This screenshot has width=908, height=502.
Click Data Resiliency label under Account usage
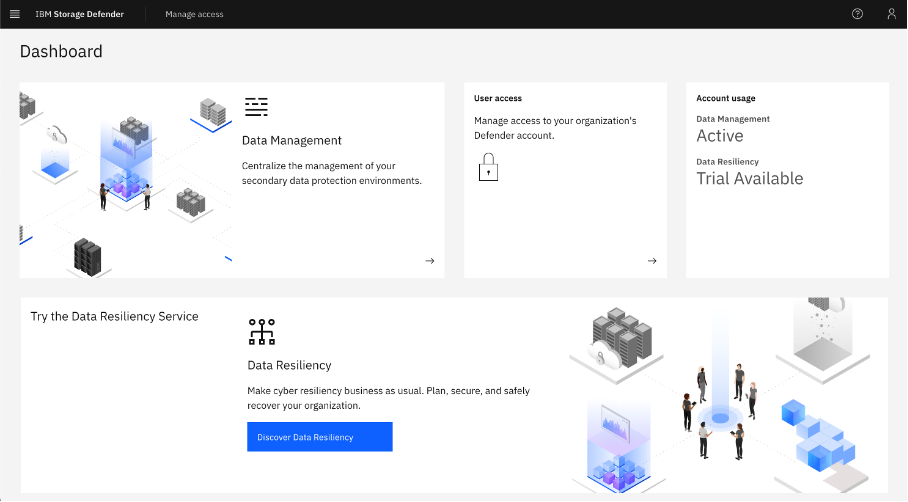pos(727,162)
